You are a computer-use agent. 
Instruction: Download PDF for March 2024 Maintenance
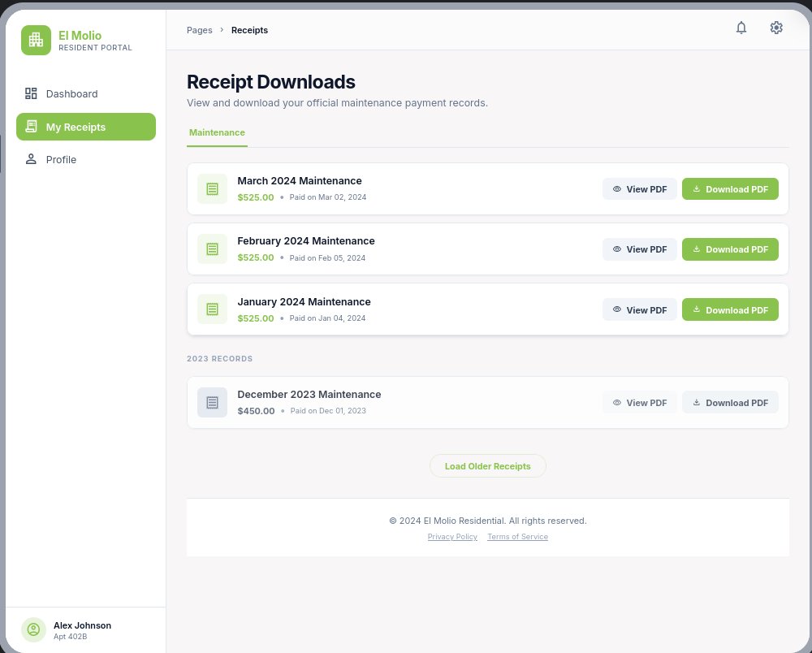pos(730,189)
